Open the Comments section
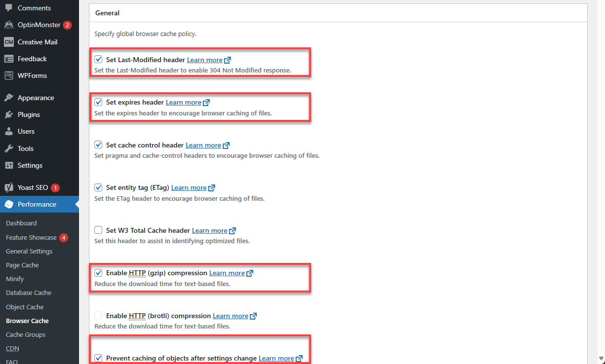The height and width of the screenshot is (364, 605). 33,8
